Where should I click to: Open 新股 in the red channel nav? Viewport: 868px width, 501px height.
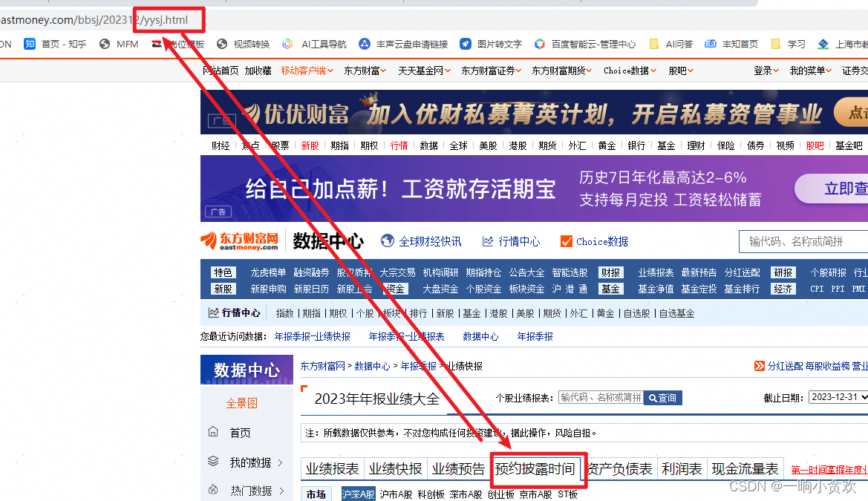coord(310,145)
